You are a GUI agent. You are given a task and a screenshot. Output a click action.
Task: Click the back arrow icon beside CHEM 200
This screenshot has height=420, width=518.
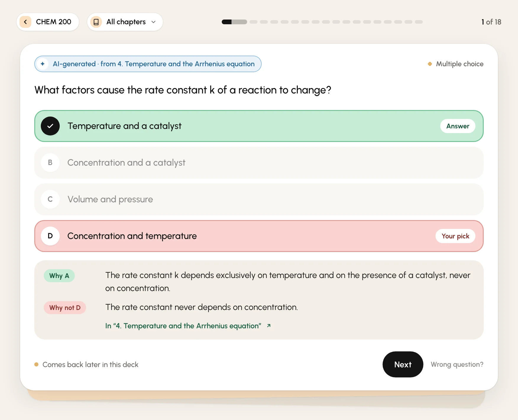(25, 22)
